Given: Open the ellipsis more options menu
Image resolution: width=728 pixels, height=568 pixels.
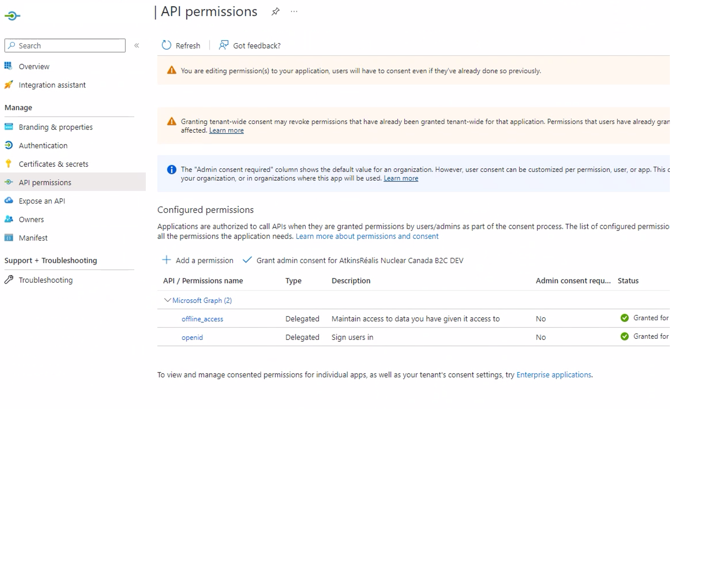Looking at the screenshot, I should click(x=294, y=11).
